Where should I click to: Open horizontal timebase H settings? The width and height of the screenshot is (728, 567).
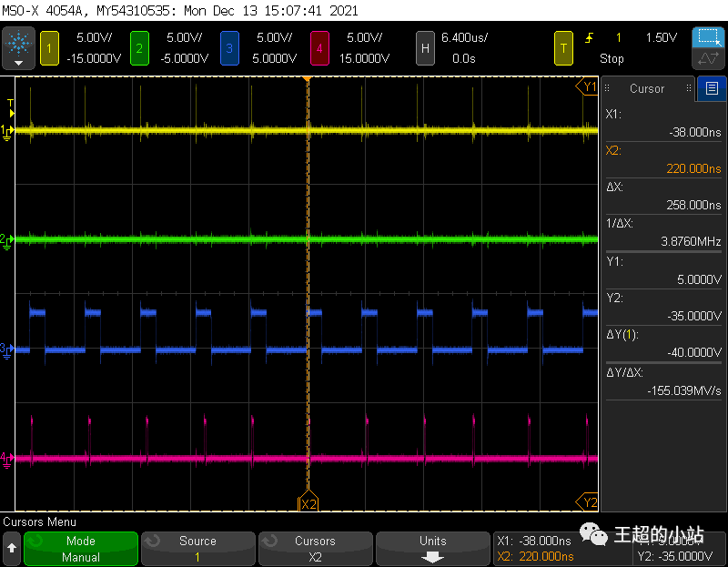coord(424,46)
